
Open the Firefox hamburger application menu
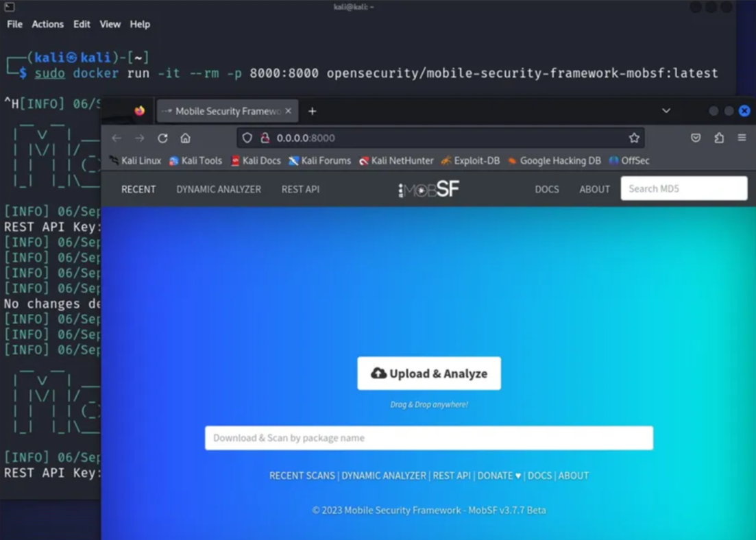tap(742, 138)
